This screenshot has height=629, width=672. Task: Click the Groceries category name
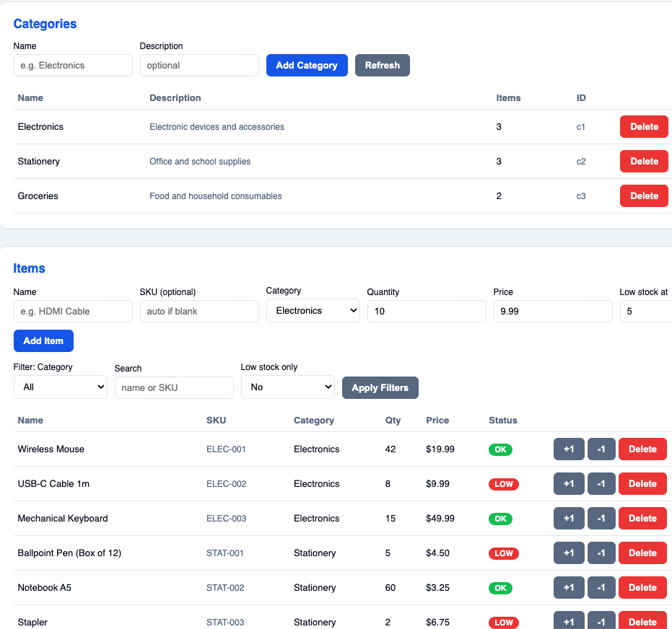click(38, 196)
